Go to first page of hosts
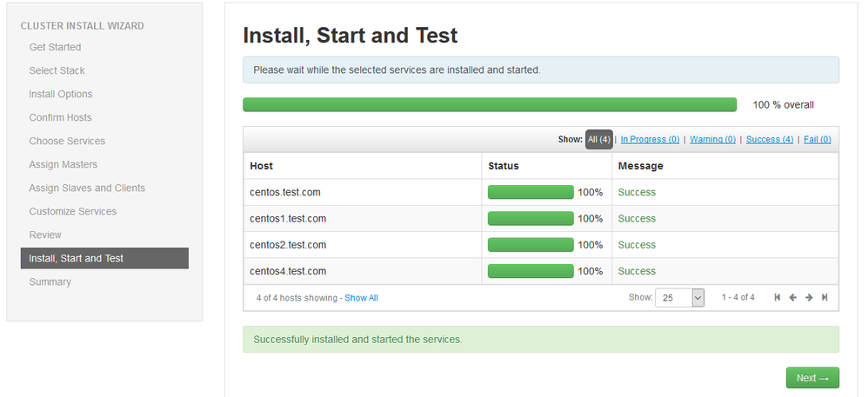This screenshot has width=868, height=397. (778, 297)
